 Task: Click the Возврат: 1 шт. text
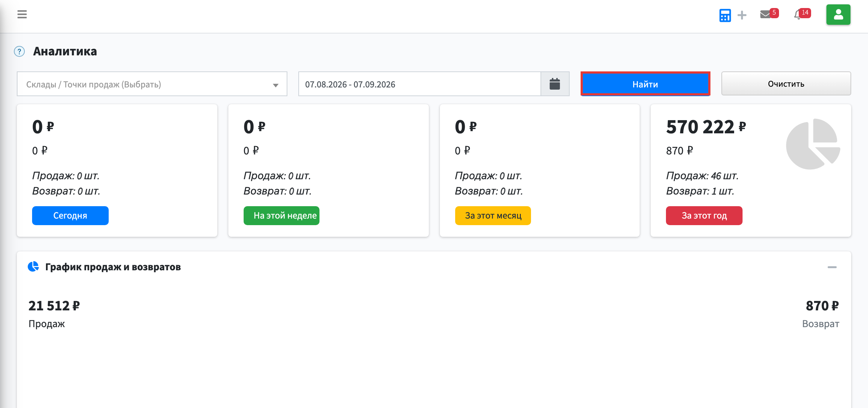click(x=700, y=191)
